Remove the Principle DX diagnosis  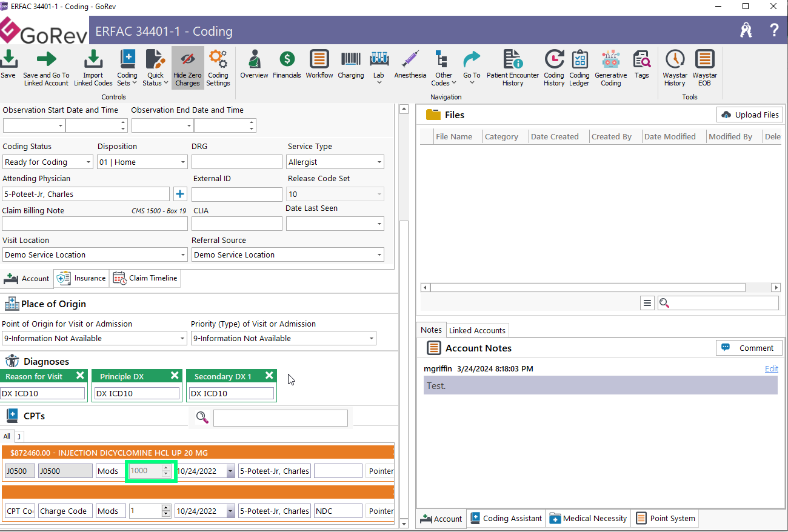[x=175, y=376]
